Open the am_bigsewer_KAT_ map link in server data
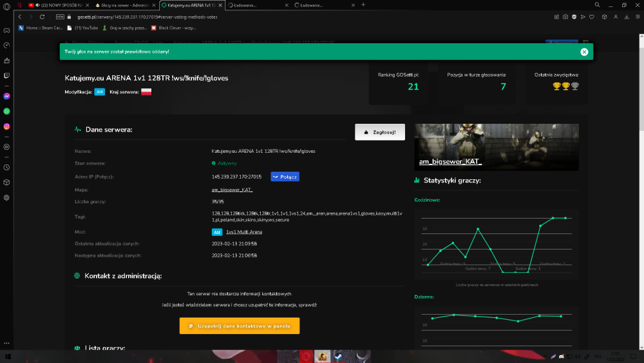 232,190
